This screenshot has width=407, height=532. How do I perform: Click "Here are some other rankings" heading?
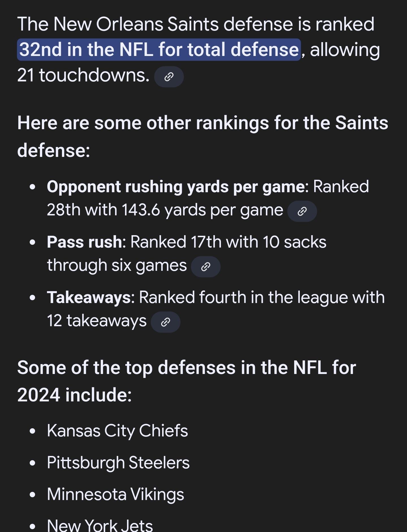click(203, 137)
